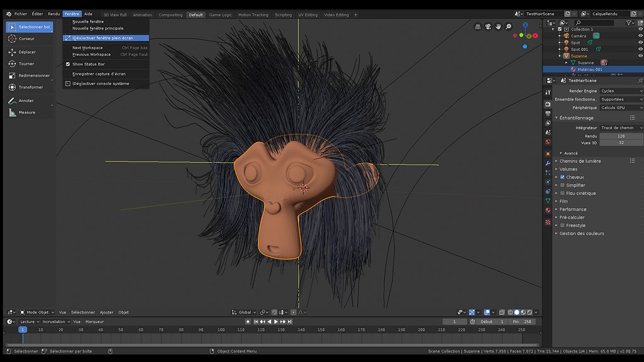Activate the Measure tool
The image size is (644, 362).
[x=26, y=112]
